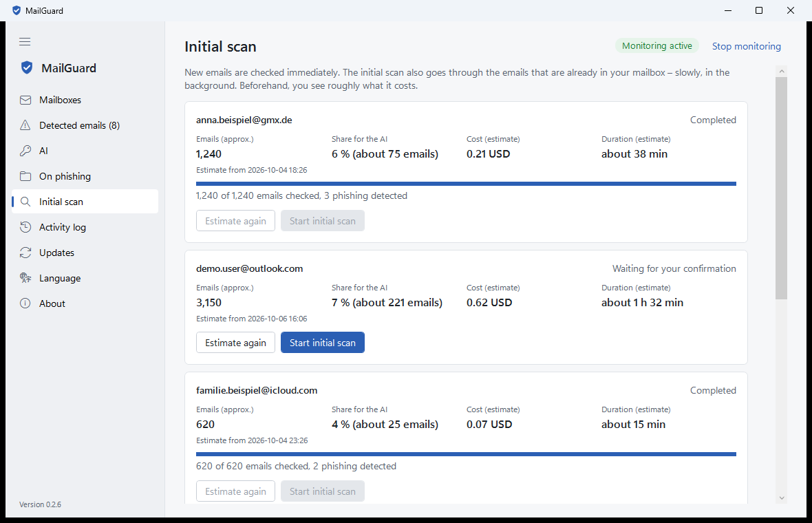Click the Monitoring active status badge
812x523 pixels.
click(656, 45)
